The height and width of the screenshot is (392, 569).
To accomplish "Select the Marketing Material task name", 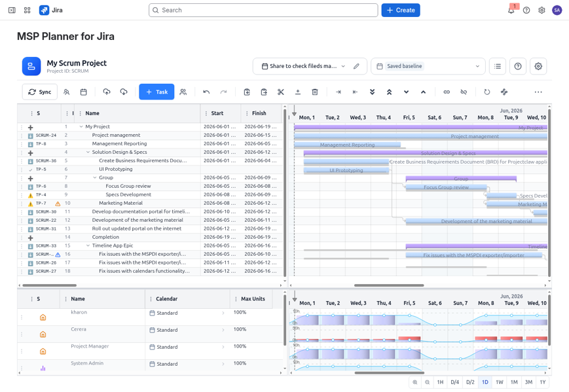I will coord(121,203).
